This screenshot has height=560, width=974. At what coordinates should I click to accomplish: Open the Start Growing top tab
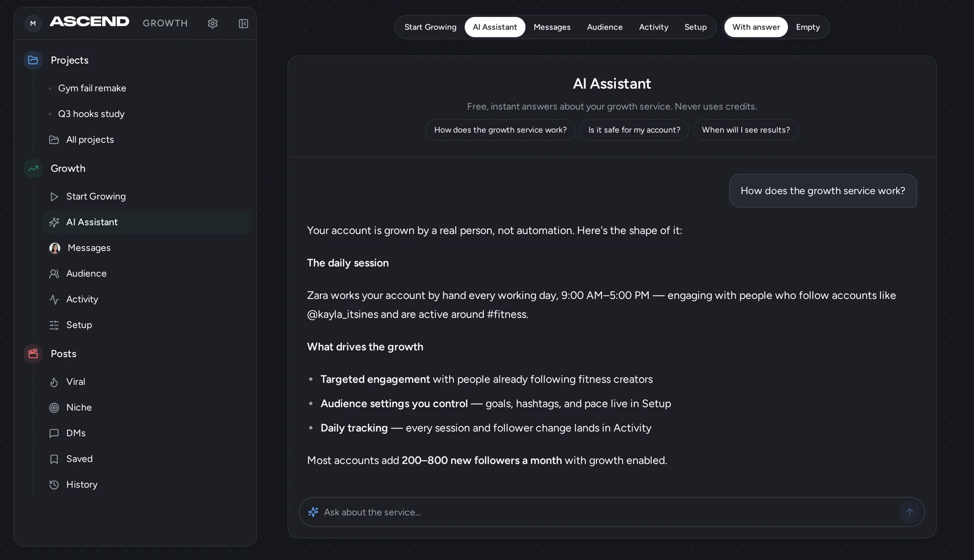point(430,27)
